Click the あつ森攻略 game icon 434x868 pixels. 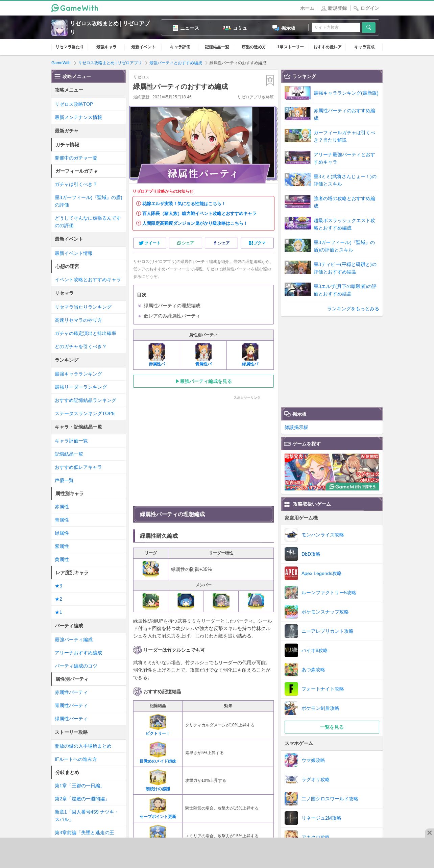coord(291,670)
